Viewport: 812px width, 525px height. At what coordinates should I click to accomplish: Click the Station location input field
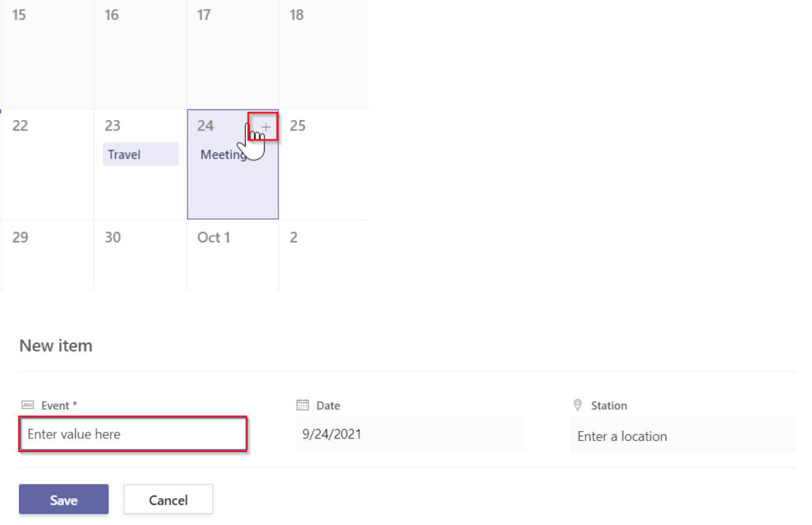(682, 436)
